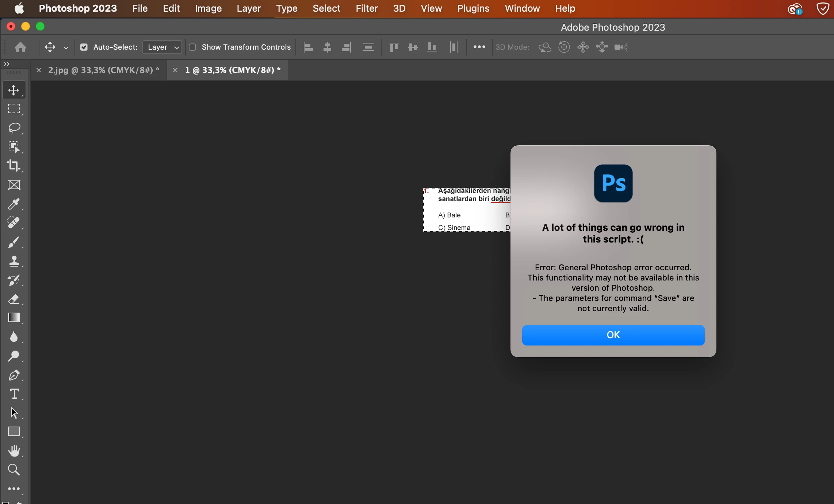This screenshot has height=504, width=834.
Task: Close the 1 @ 33,3% document tab
Action: [175, 70]
